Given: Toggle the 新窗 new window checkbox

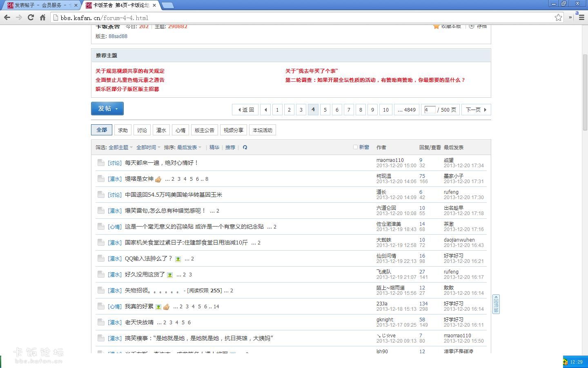Looking at the screenshot, I should pos(355,147).
